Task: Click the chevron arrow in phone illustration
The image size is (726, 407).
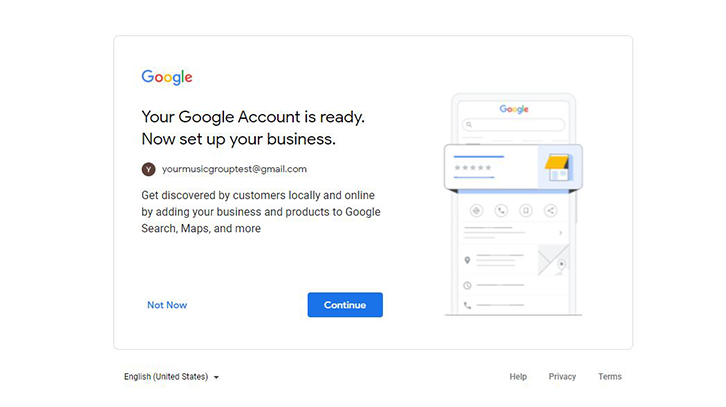Action: pyautogui.click(x=561, y=233)
